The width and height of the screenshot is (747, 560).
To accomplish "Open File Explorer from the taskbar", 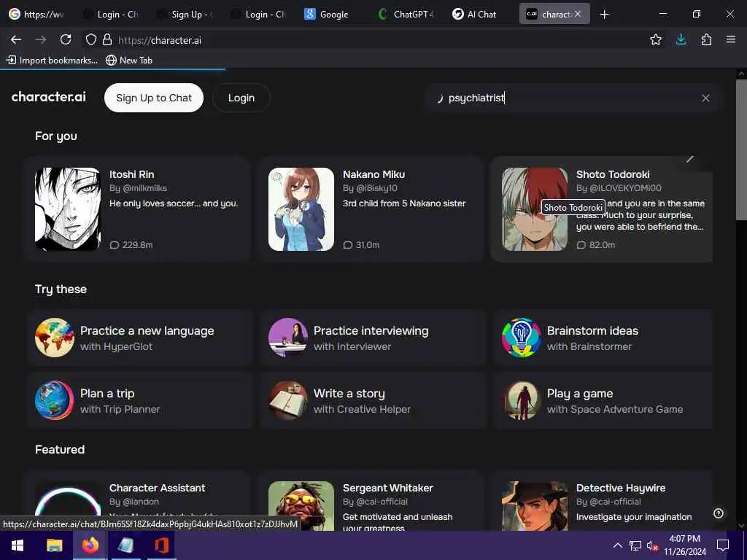I will point(54,545).
